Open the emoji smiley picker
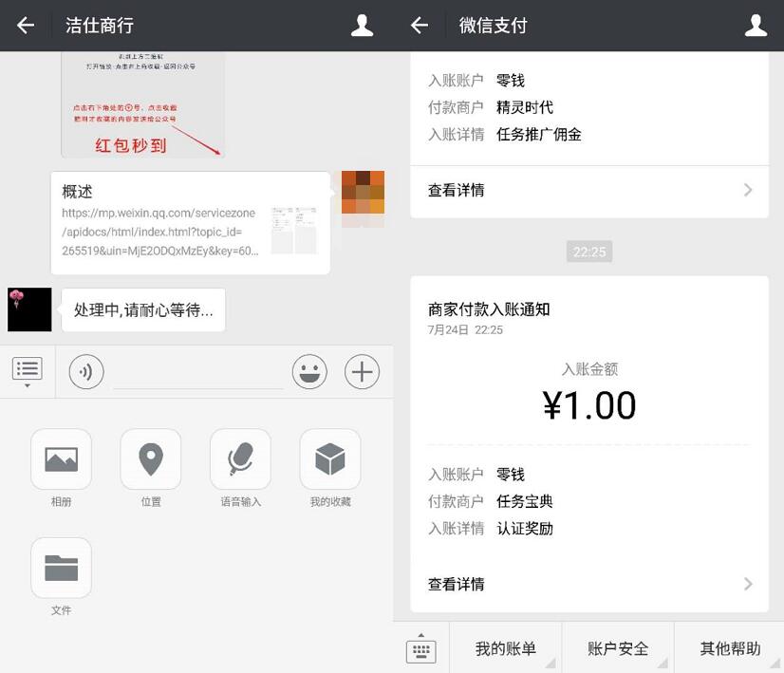784x673 pixels. 309,371
